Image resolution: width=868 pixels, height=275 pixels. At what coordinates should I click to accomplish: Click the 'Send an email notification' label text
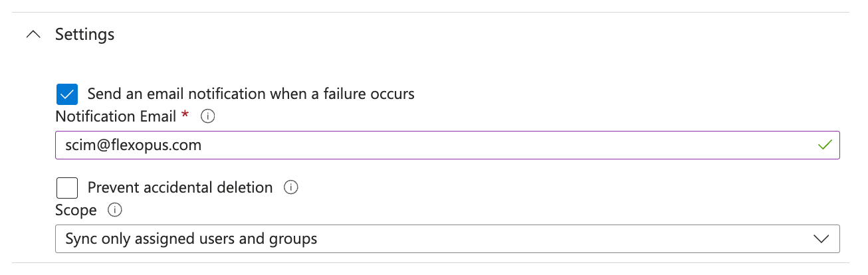(251, 94)
